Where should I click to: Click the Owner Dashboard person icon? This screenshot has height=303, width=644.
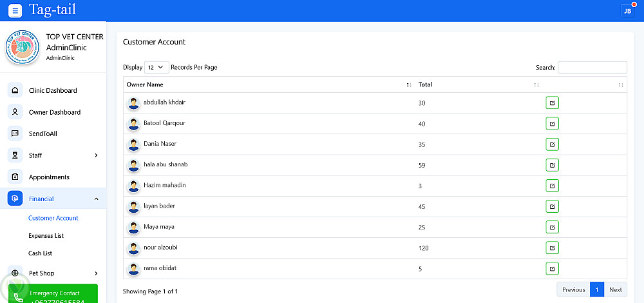[x=15, y=112]
